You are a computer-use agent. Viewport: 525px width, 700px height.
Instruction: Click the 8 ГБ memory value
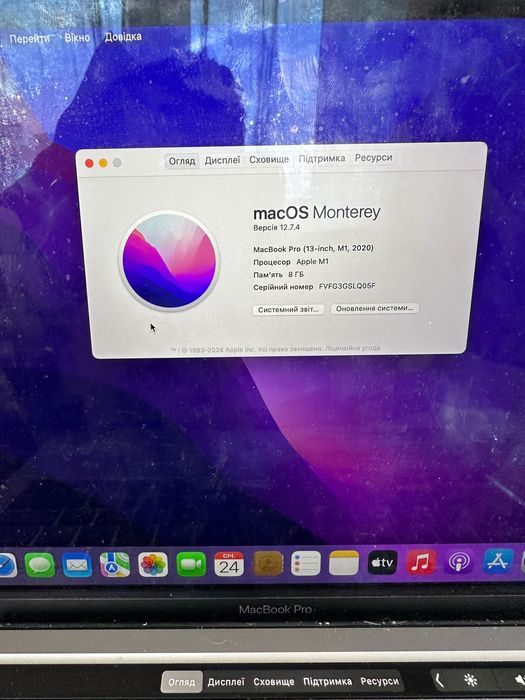296,274
